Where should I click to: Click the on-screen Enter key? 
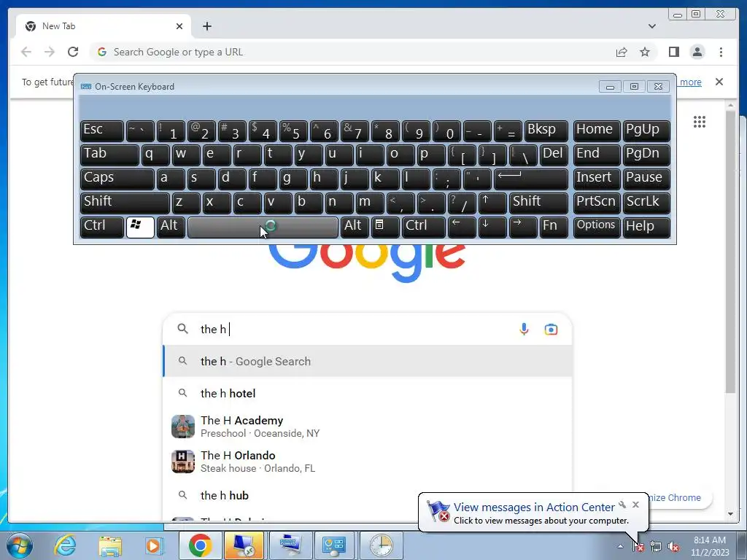click(531, 179)
